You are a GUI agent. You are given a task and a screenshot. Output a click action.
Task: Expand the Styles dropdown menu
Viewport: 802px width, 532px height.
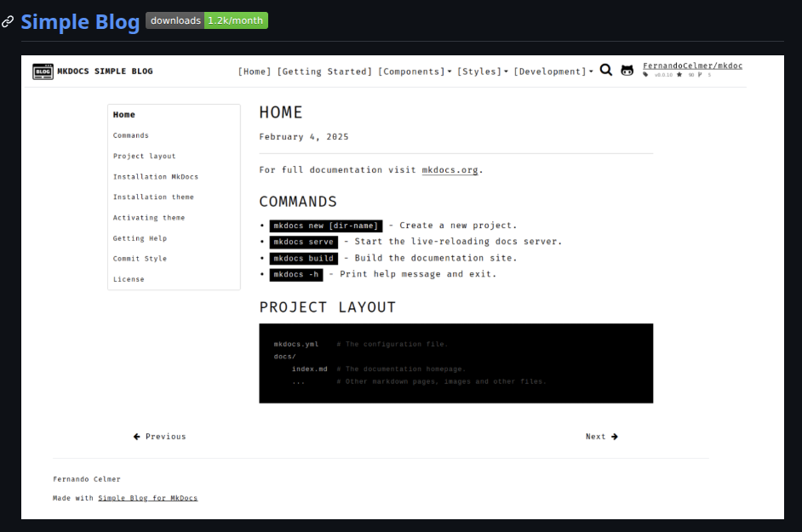tap(482, 72)
